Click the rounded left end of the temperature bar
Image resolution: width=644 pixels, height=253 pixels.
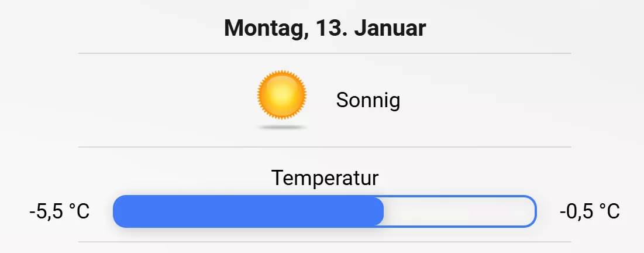[118, 211]
